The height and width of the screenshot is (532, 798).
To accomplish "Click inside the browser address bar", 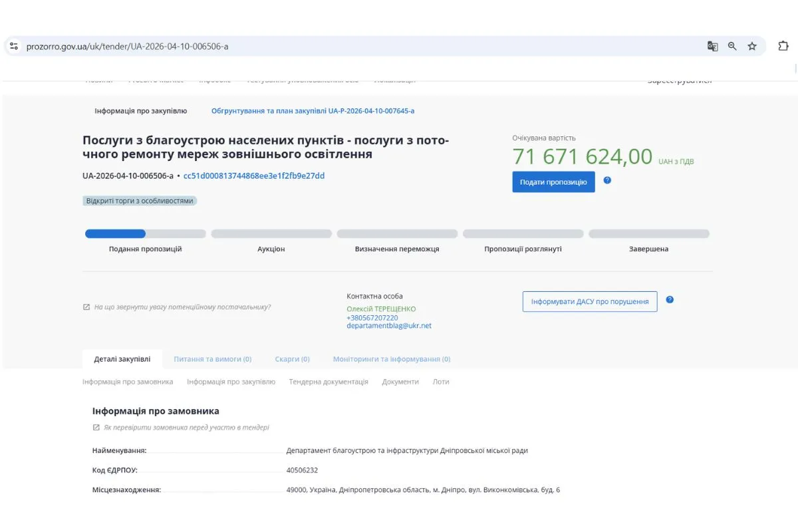I will (x=266, y=46).
